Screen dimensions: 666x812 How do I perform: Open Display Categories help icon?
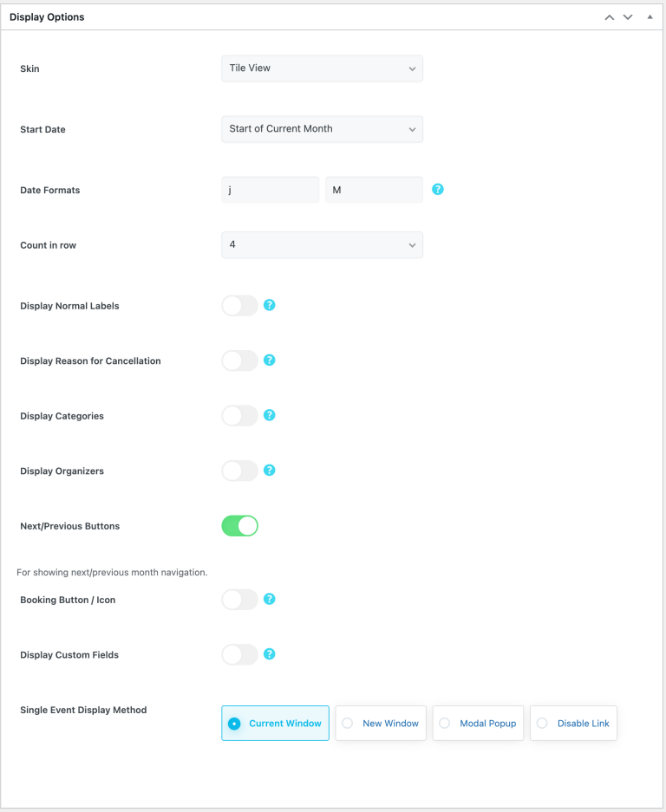[269, 415]
